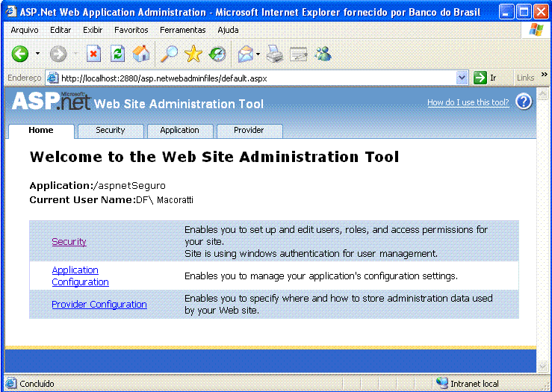This screenshot has height=392, width=552.
Task: Open the Provider Configuration link
Action: (99, 304)
